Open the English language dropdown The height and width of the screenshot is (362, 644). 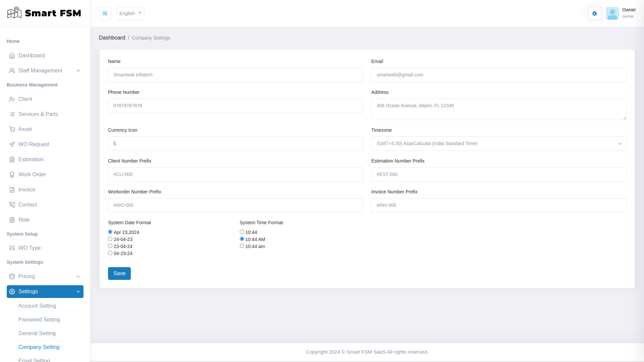[x=130, y=13]
